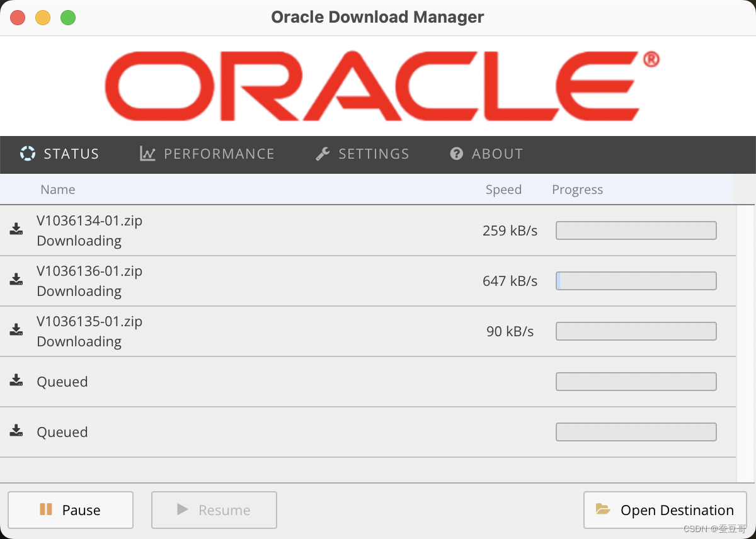Image resolution: width=756 pixels, height=539 pixels.
Task: Minimize the window with yellow button
Action: click(x=43, y=18)
